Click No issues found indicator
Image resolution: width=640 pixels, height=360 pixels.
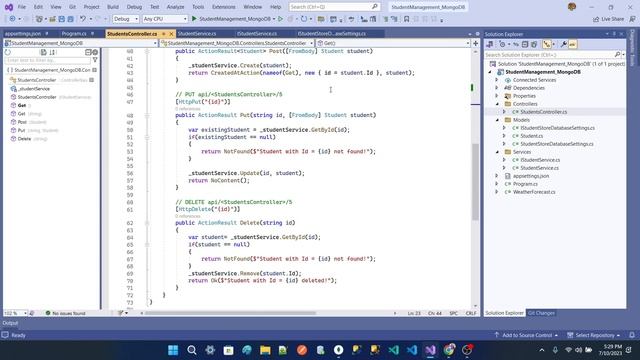pyautogui.click(x=65, y=313)
